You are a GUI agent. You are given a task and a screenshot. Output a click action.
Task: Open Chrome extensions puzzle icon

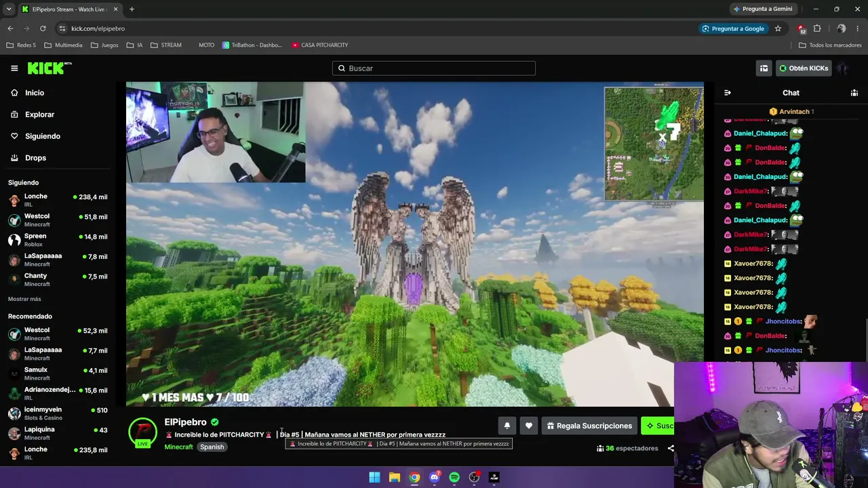tap(817, 28)
